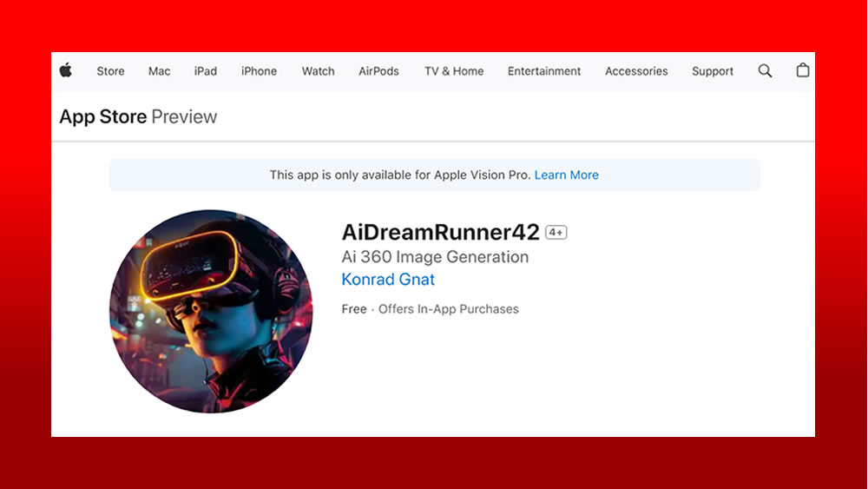Go to TV & Home
The height and width of the screenshot is (489, 868).
click(x=454, y=71)
